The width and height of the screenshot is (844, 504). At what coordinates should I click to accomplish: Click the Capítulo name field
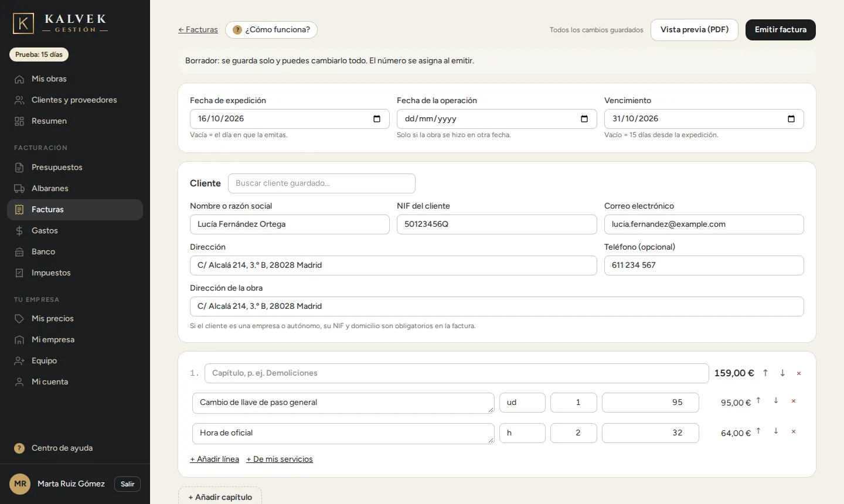pyautogui.click(x=457, y=373)
